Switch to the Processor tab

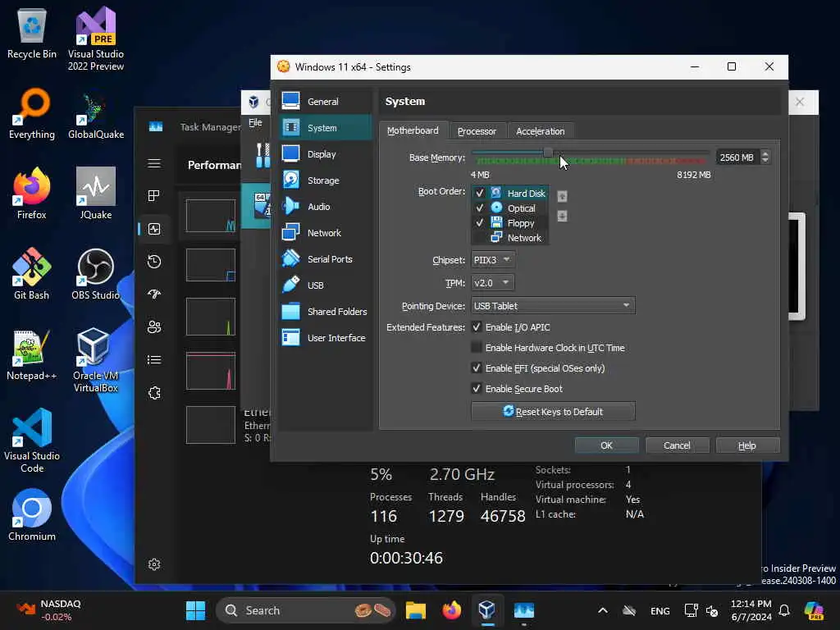(x=477, y=130)
